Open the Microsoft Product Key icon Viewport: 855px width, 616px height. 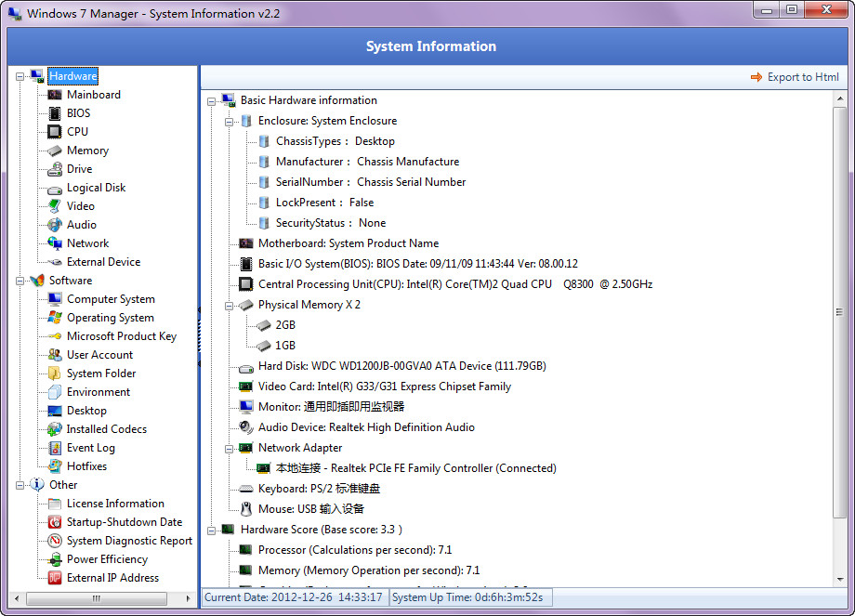(x=55, y=336)
